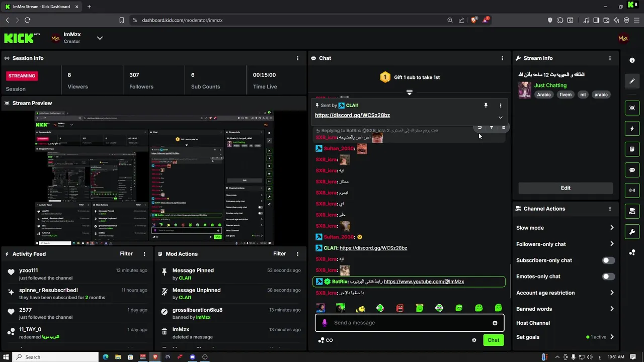Expand Banned words settings
The image size is (644, 362).
(x=612, y=309)
